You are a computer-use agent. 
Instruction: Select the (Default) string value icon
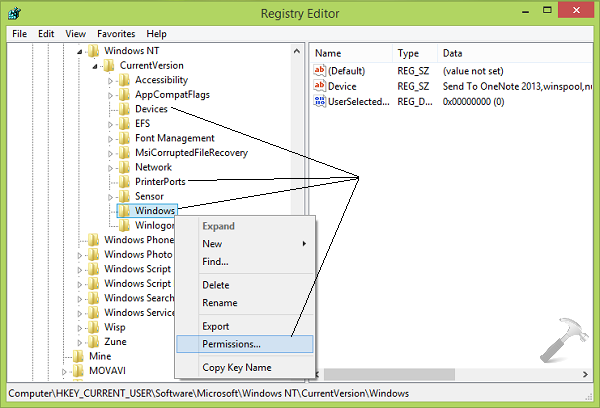320,71
